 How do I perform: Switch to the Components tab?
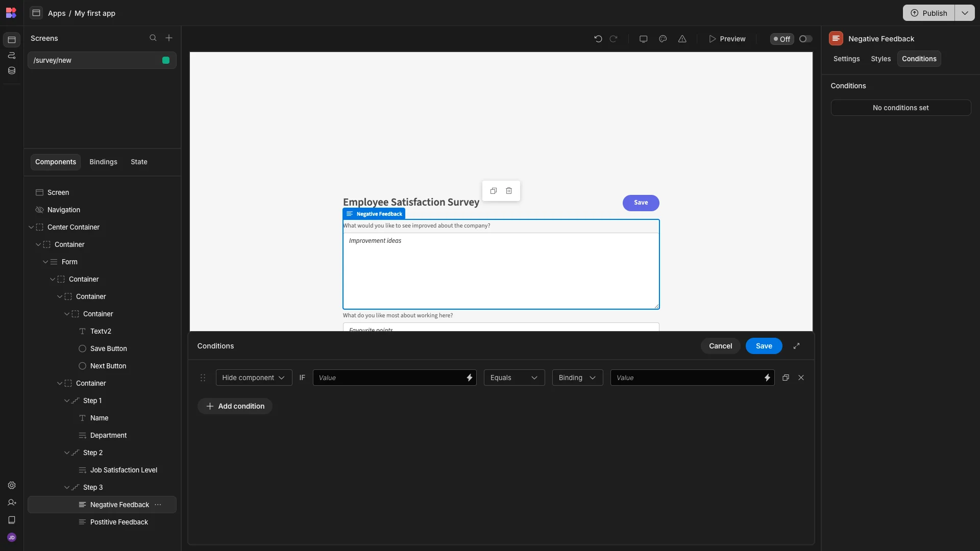pyautogui.click(x=56, y=162)
